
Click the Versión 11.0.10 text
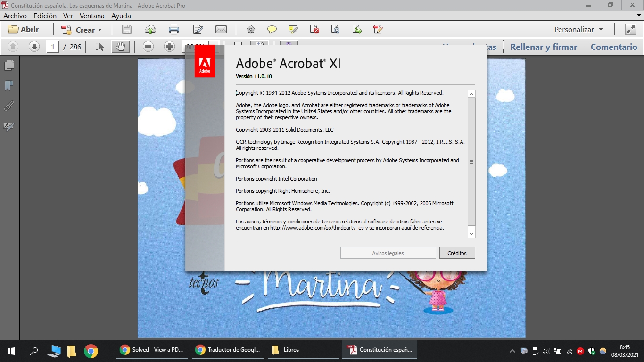click(254, 76)
